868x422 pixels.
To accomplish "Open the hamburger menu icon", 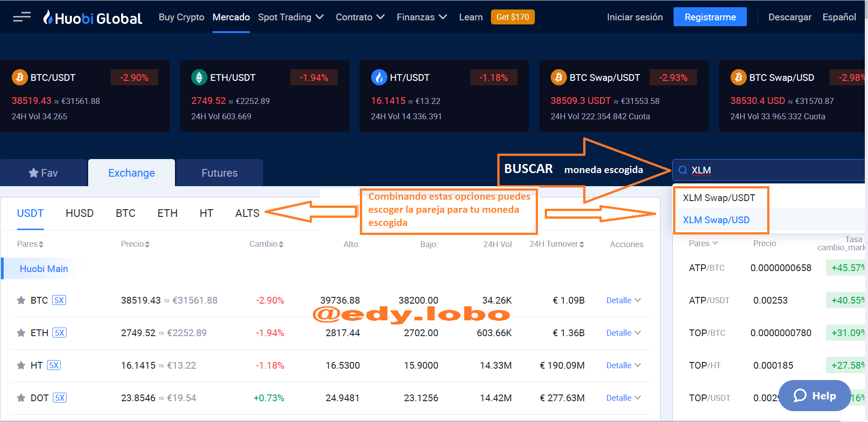I will coord(22,17).
